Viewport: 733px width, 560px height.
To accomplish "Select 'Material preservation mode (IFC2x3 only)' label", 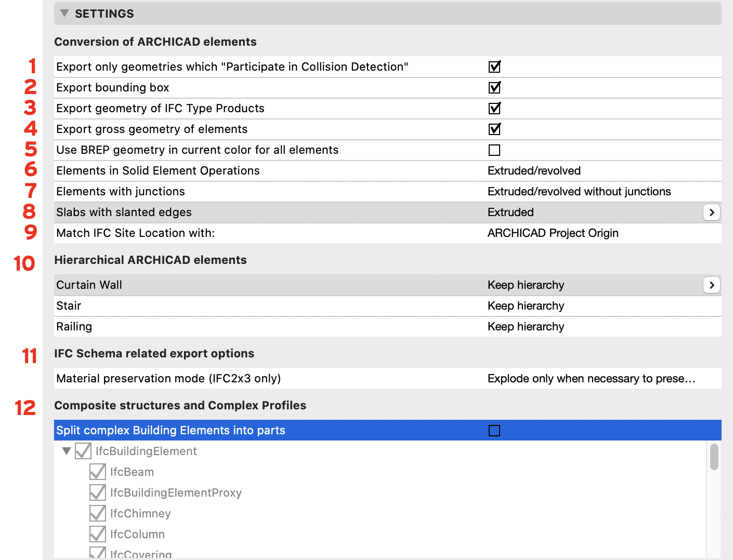I will tap(168, 379).
